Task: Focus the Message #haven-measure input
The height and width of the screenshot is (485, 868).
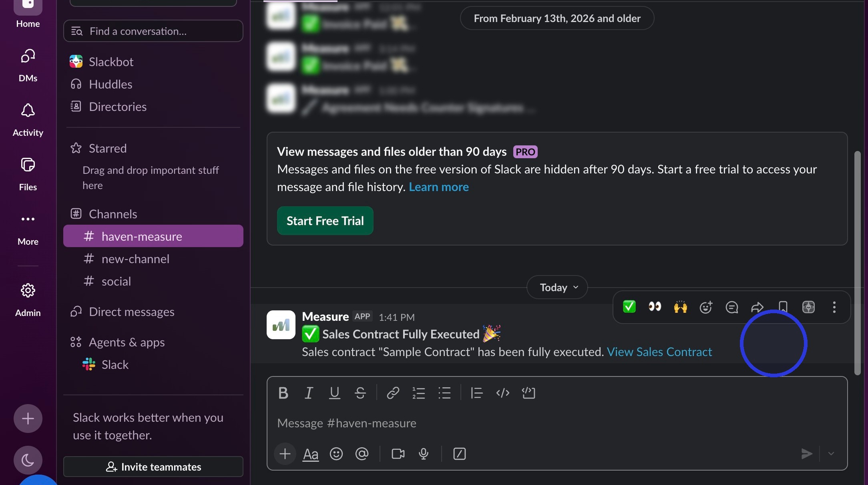Action: pos(557,423)
